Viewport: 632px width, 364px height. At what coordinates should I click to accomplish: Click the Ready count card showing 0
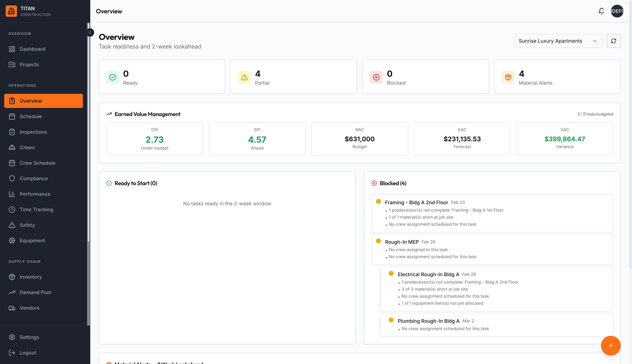tap(162, 77)
